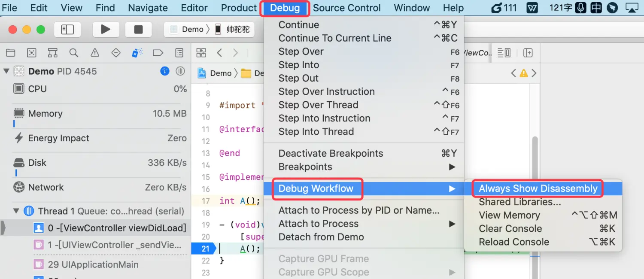Go forward with the editor forward arrow
This screenshot has height=279, width=644.
tap(235, 53)
